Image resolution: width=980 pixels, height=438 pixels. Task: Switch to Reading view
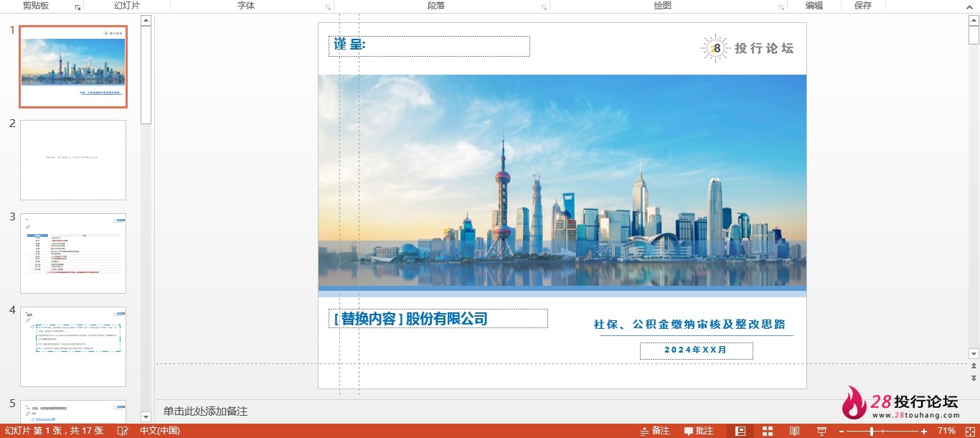794,431
